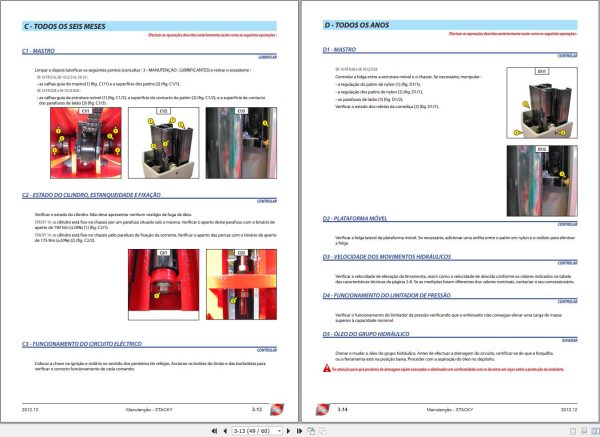
Task: Click the D1/2 mast photo
Action: (x=542, y=181)
